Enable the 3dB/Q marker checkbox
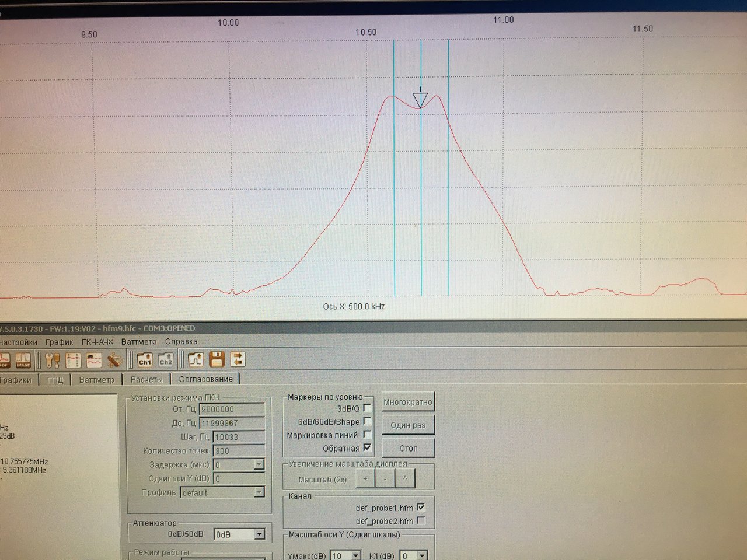This screenshot has height=560, width=747. tap(367, 408)
